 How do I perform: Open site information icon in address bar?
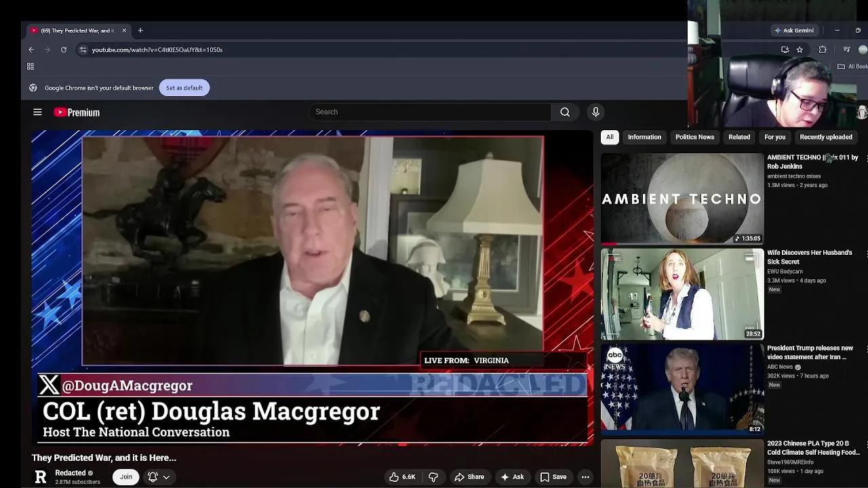pos(83,49)
